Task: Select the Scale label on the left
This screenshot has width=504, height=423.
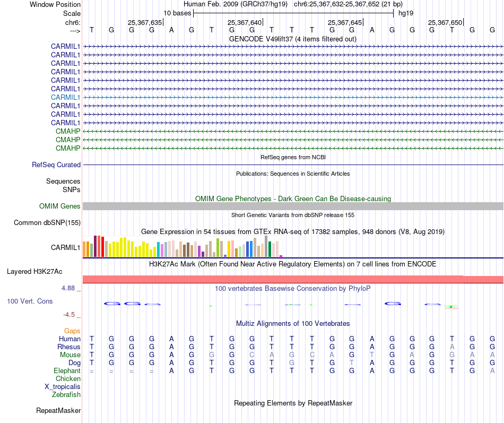Action: point(72,13)
